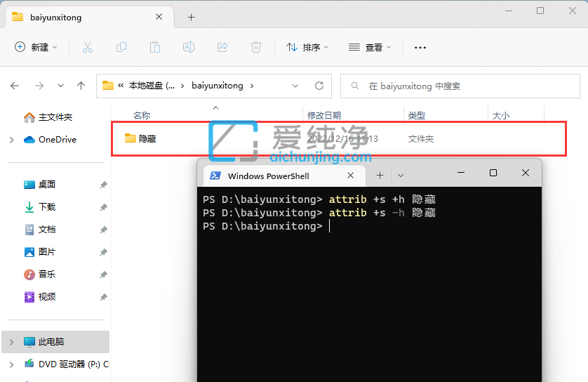Sort by 大小 column header

click(500, 116)
